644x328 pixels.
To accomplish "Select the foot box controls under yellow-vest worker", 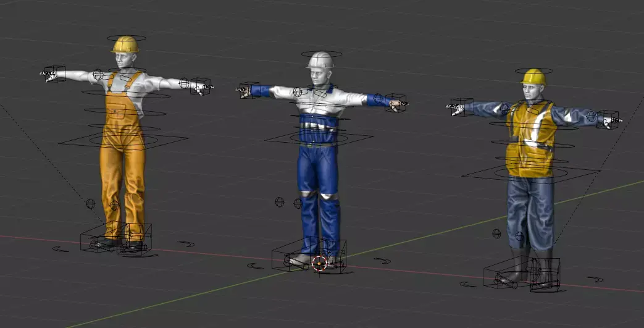I will [x=522, y=273].
